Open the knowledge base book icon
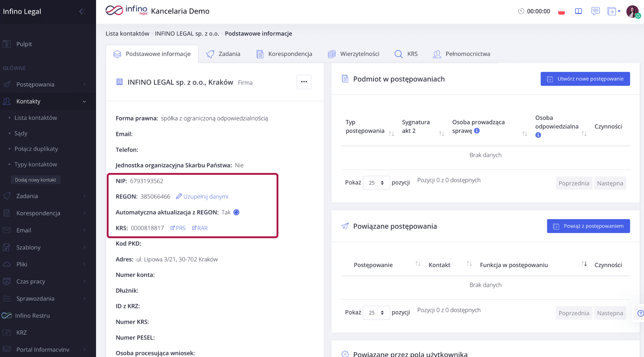The width and height of the screenshot is (644, 357). (578, 11)
